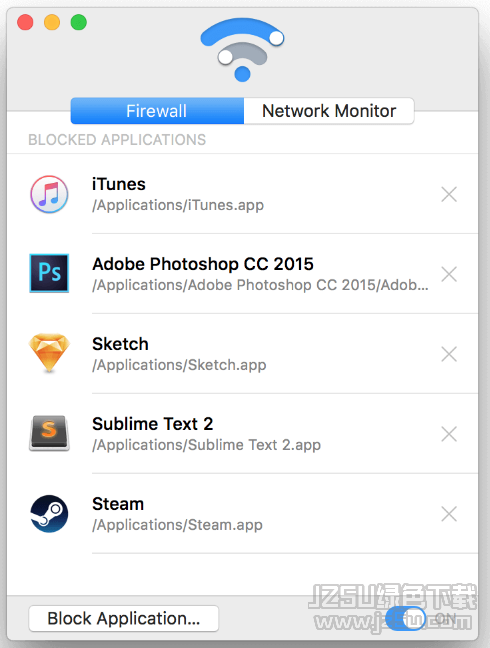Unblock Adobe Photoshop CC 2015 with X
The width and height of the screenshot is (490, 648).
tap(449, 274)
